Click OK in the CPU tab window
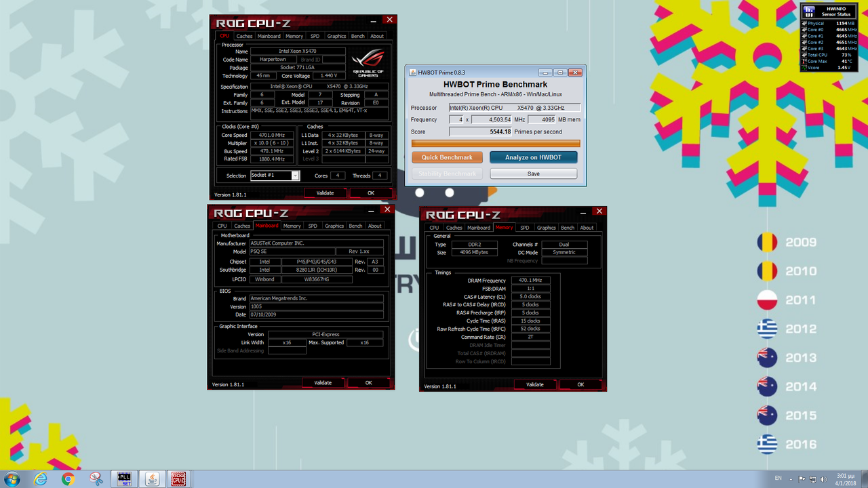This screenshot has height=488, width=868. click(x=371, y=193)
